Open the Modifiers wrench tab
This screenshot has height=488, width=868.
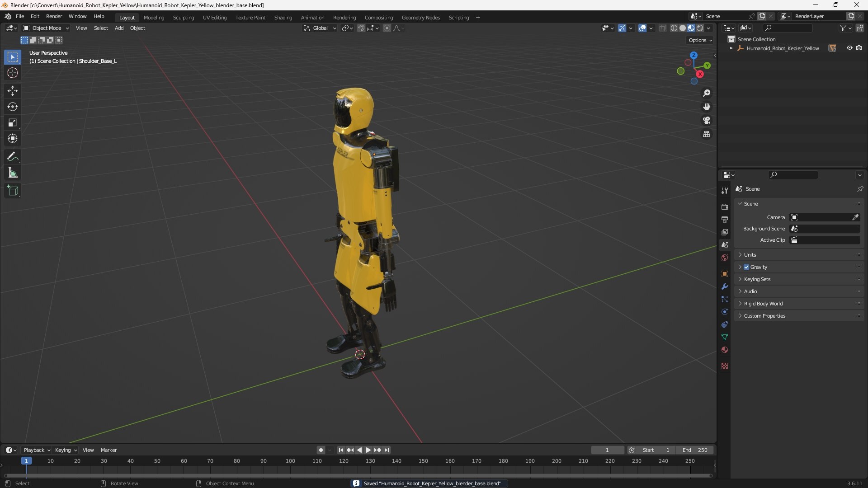[x=725, y=286]
